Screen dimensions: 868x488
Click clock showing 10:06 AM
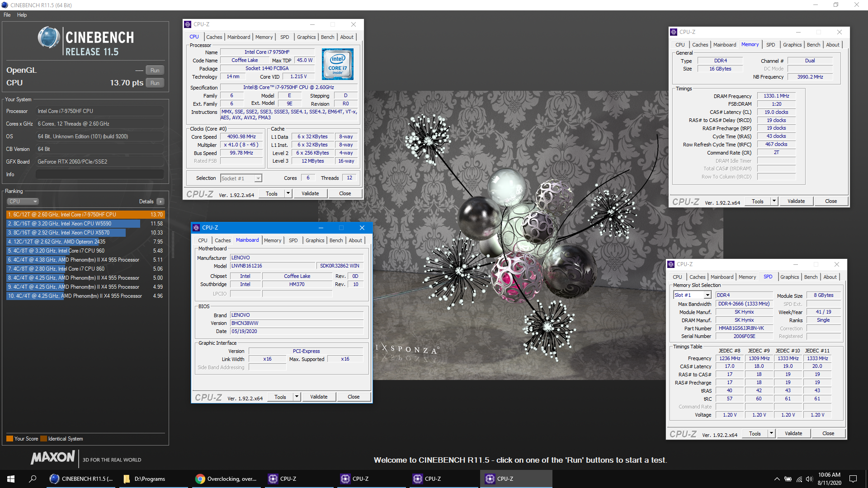(829, 475)
